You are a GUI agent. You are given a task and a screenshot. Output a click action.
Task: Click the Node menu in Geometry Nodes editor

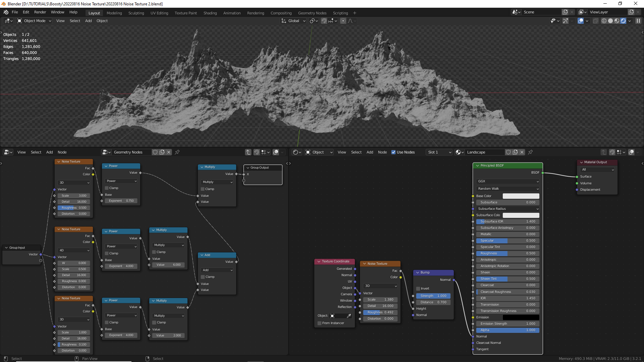(x=62, y=152)
